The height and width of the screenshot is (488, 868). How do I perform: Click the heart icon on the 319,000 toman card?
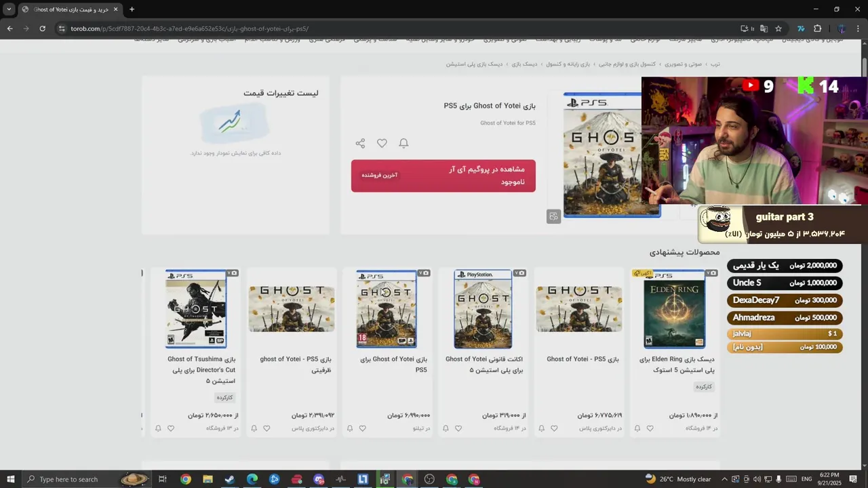(x=458, y=428)
